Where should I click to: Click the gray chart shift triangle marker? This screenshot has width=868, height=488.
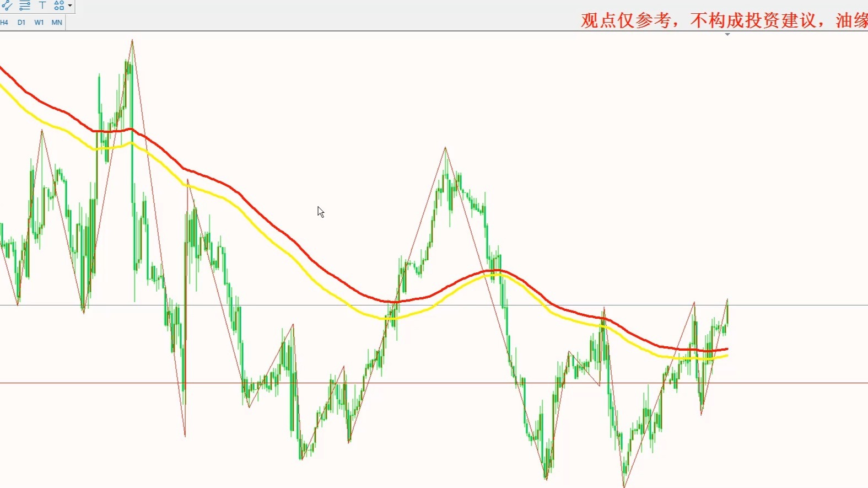[x=727, y=35]
